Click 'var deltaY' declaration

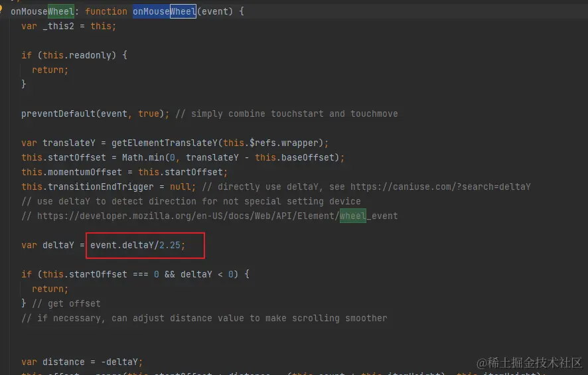pyautogui.click(x=48, y=246)
